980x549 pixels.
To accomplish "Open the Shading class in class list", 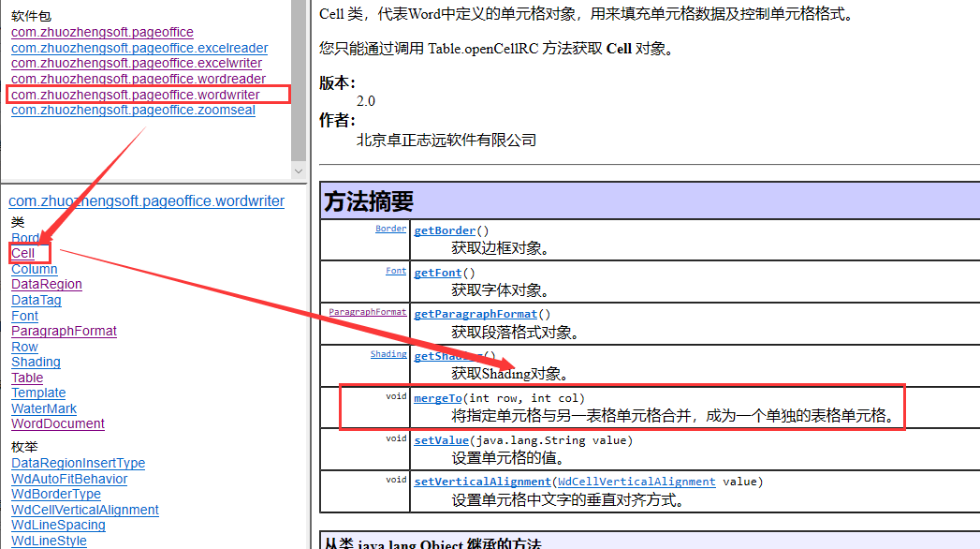I will 36,362.
